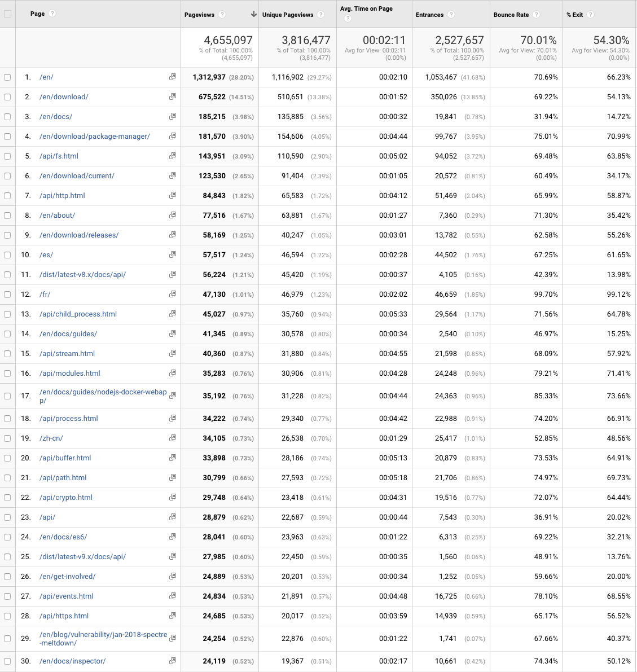Open external icon beside /api/child_process.html

pos(172,314)
